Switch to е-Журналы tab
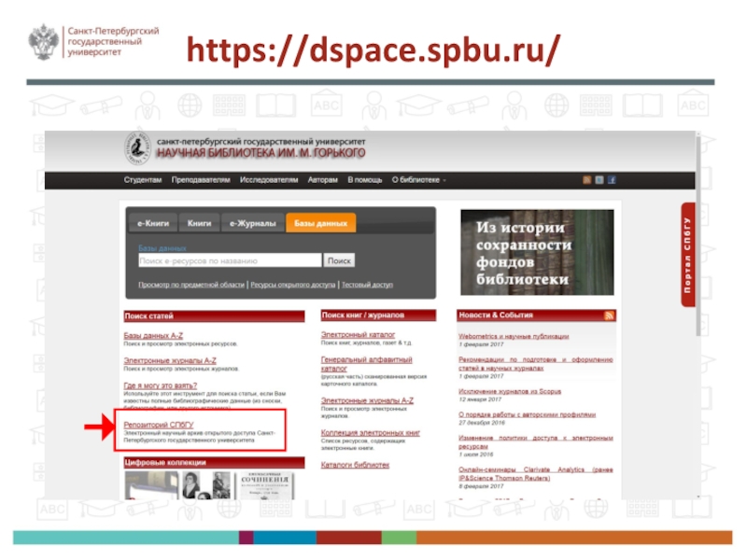This screenshot has height=560, width=747. tap(252, 223)
